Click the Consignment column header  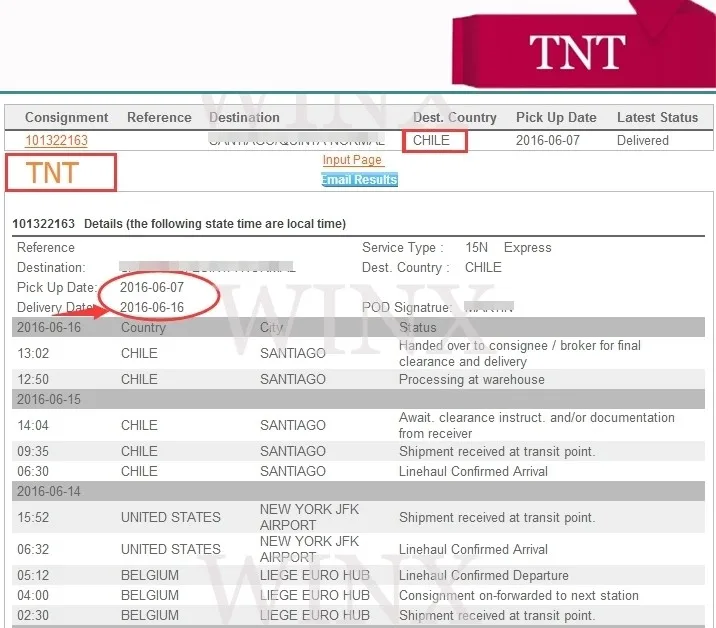pyautogui.click(x=66, y=117)
